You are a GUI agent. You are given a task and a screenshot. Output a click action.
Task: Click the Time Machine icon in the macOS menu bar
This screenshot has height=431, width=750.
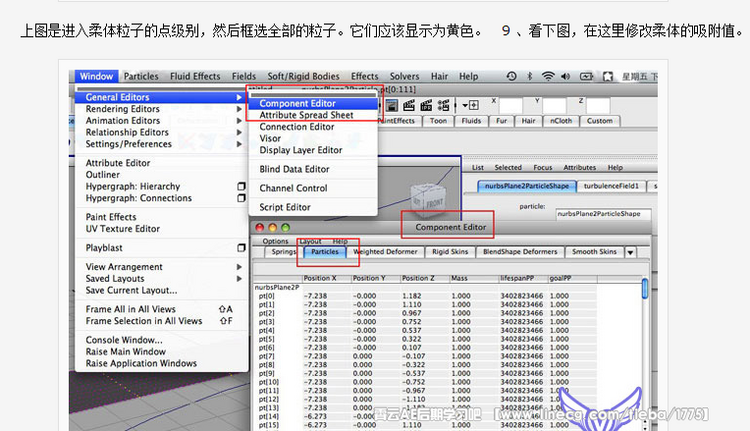click(x=511, y=76)
